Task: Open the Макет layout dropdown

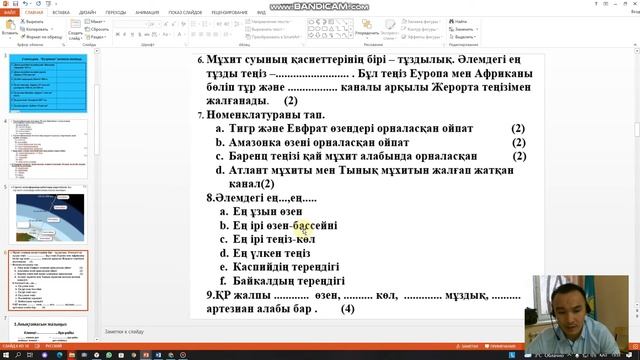Action: point(96,21)
